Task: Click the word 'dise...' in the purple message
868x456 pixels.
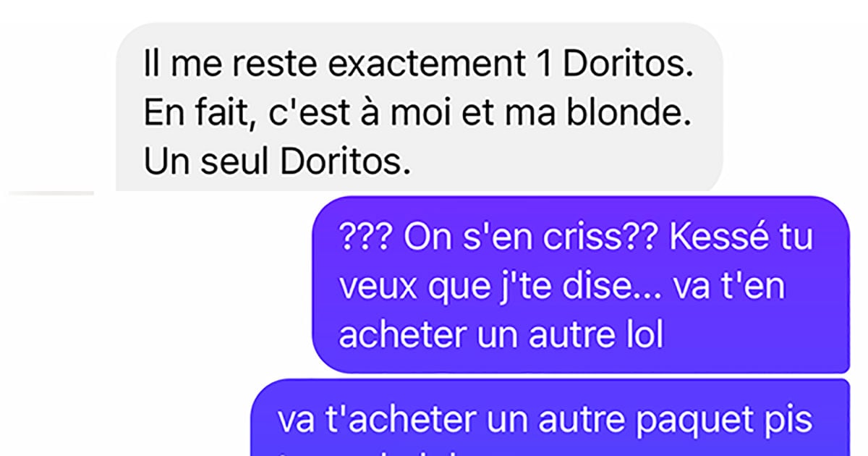Action: pyautogui.click(x=610, y=288)
